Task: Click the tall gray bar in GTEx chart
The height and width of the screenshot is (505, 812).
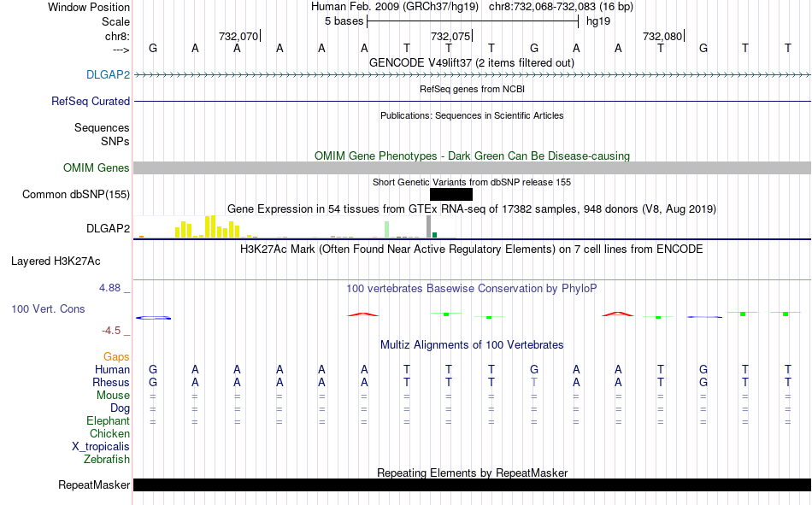Action: [x=428, y=226]
